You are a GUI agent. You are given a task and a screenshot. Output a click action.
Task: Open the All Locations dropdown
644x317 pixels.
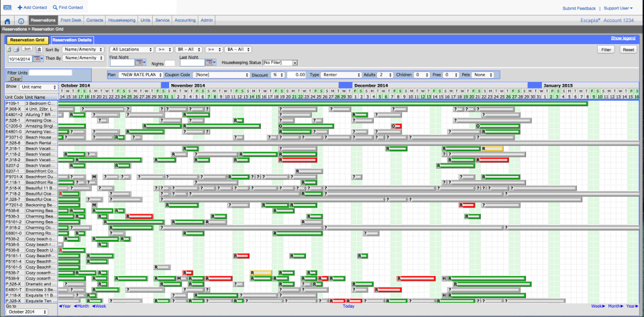coord(131,49)
